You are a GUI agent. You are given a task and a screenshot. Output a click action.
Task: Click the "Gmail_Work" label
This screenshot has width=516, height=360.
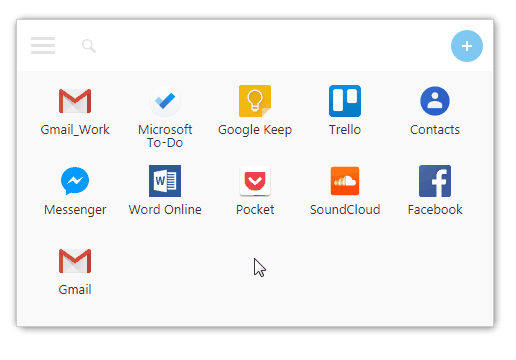pyautogui.click(x=75, y=130)
